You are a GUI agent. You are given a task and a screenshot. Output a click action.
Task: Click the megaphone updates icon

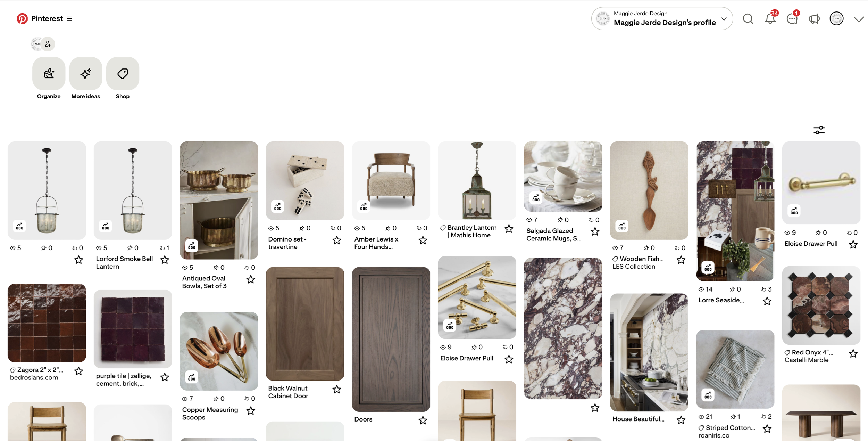coord(814,19)
